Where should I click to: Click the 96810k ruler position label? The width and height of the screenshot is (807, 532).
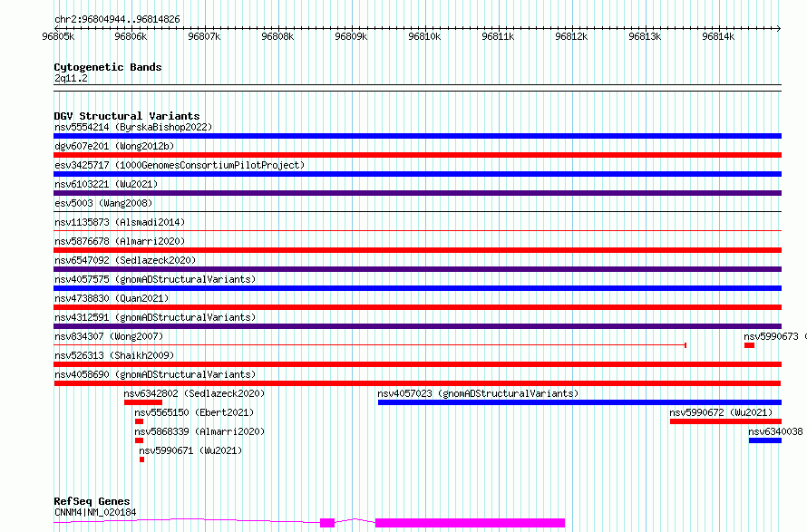(x=424, y=36)
